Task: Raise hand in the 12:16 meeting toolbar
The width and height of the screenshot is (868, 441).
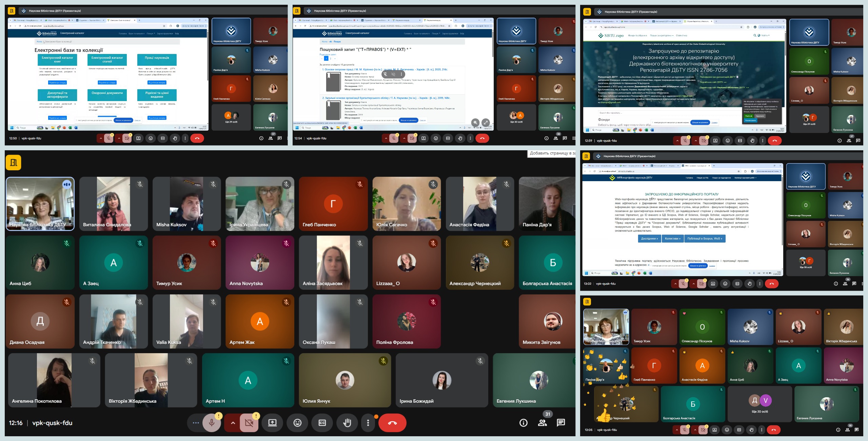Action: point(347,423)
